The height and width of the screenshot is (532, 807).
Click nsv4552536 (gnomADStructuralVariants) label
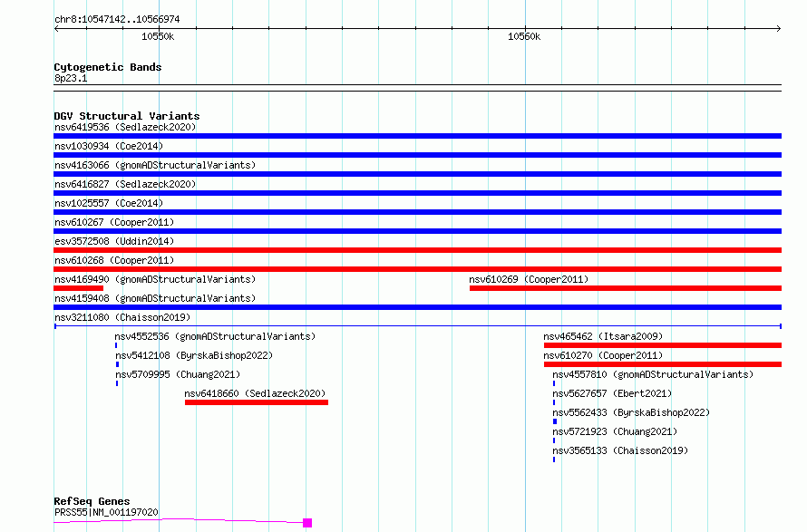click(215, 336)
